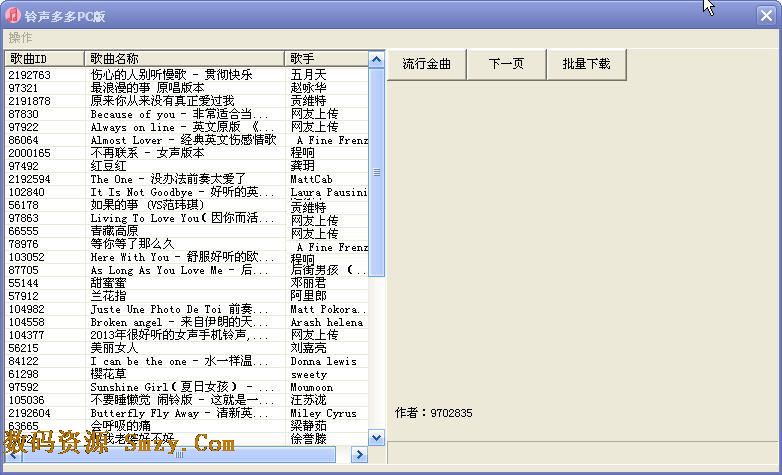The image size is (782, 475).
Task: Select song 樱花草
Action: click(x=108, y=374)
